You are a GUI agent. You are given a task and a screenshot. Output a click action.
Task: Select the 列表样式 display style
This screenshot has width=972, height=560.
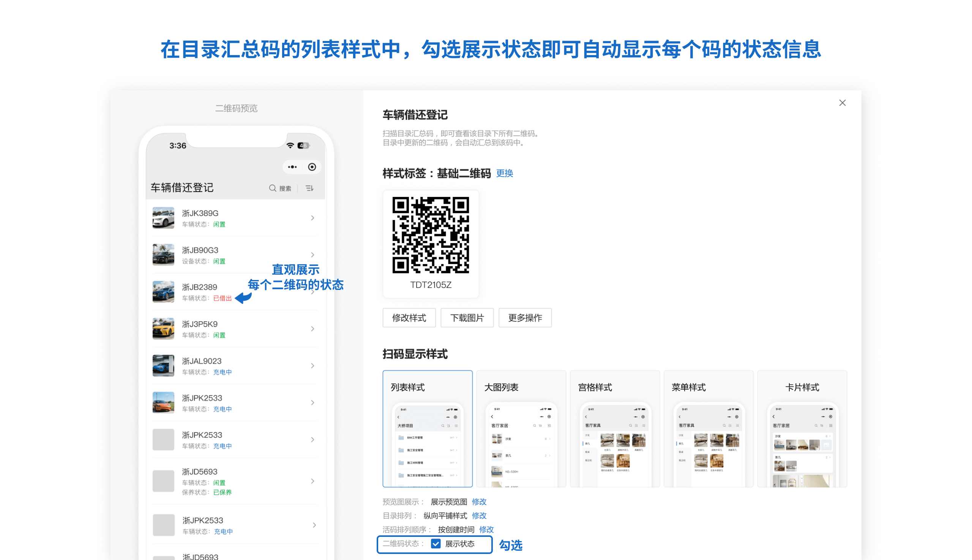point(427,428)
